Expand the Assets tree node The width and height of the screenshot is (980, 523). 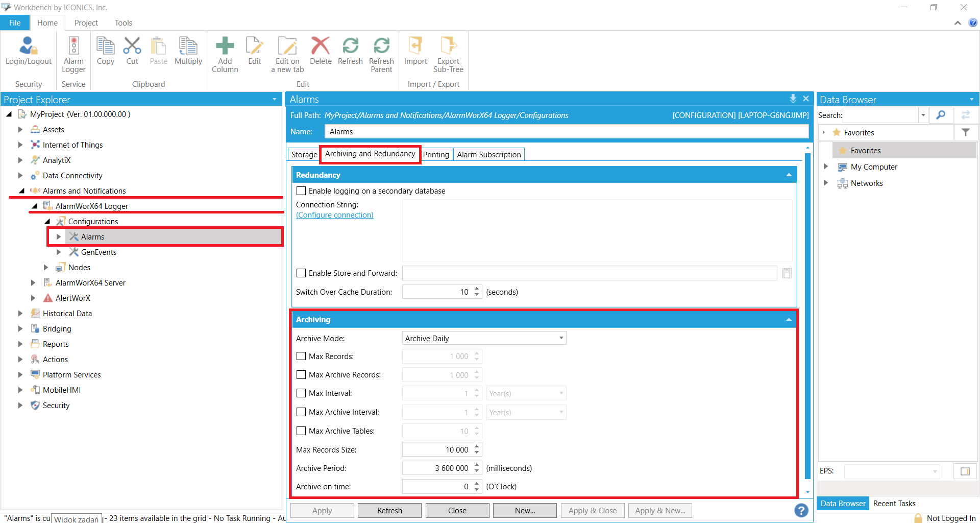(20, 130)
